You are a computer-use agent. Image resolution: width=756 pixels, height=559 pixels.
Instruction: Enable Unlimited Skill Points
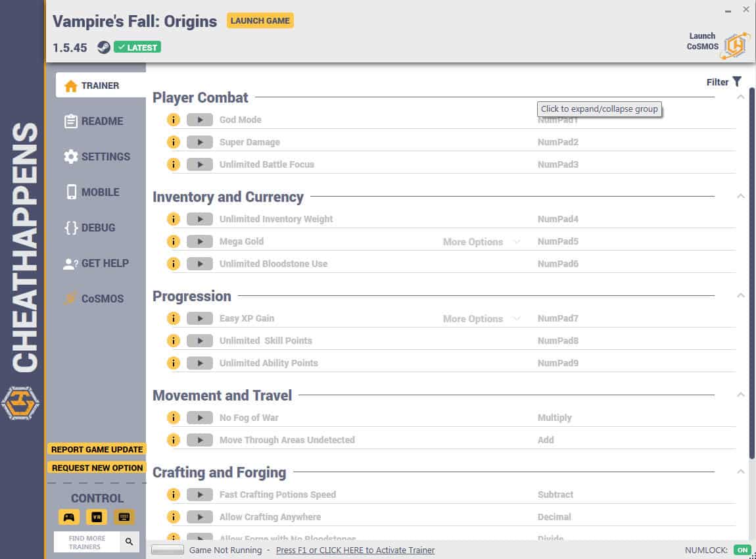tap(200, 341)
